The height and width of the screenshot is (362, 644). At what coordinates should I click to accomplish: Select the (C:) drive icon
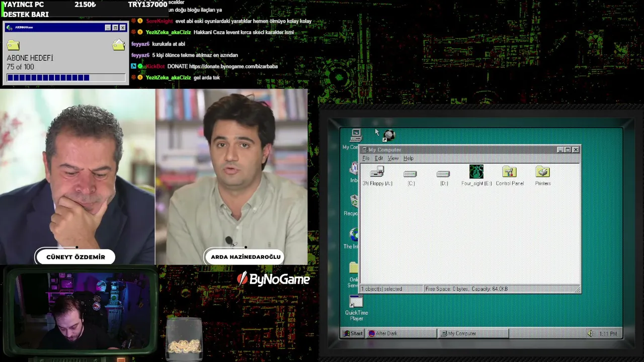tap(410, 174)
